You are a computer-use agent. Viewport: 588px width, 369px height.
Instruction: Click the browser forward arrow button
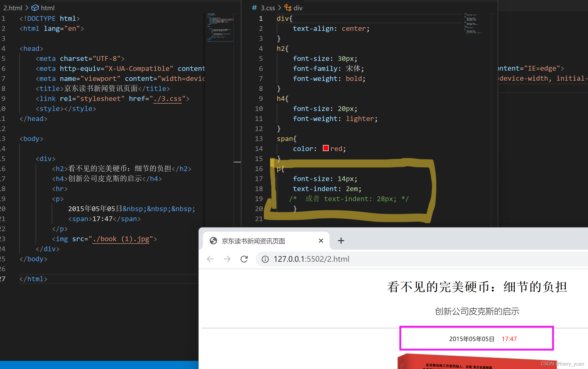coord(227,259)
